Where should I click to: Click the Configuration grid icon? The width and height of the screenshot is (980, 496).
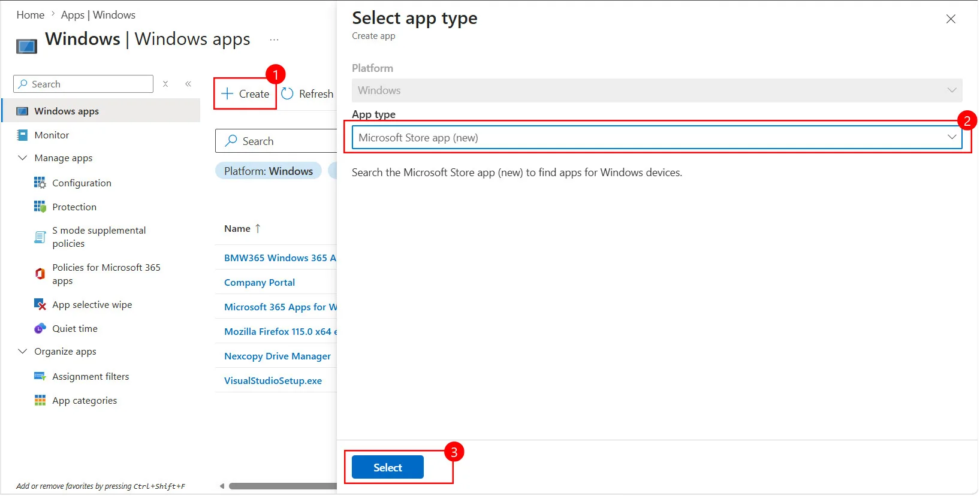point(40,183)
